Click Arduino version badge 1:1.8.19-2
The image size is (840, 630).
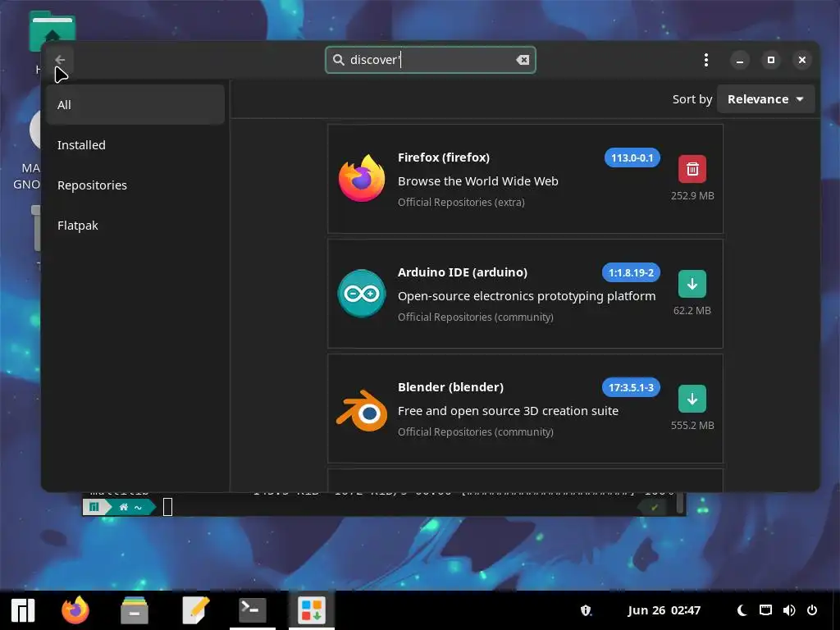[x=631, y=272]
